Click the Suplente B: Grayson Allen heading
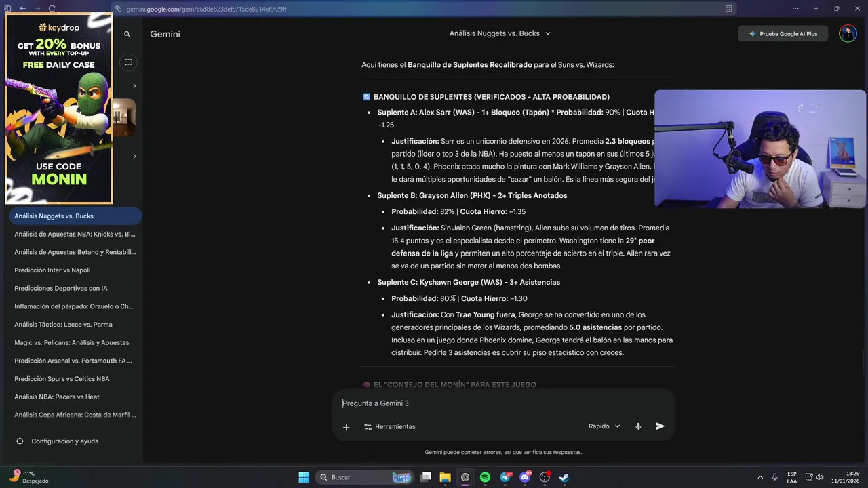 (x=472, y=196)
